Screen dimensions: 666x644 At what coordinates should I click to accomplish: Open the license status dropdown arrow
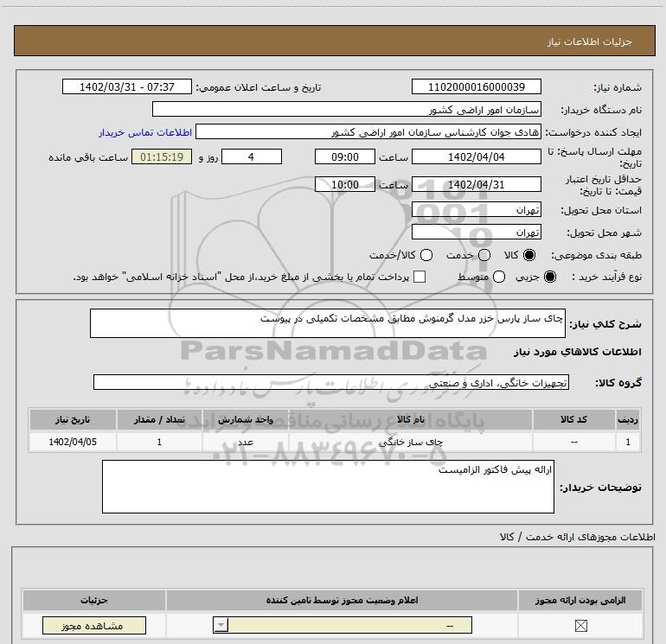(x=221, y=625)
